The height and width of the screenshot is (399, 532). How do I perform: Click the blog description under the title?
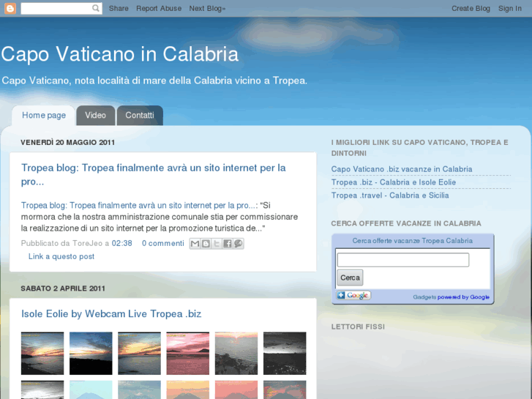point(154,81)
